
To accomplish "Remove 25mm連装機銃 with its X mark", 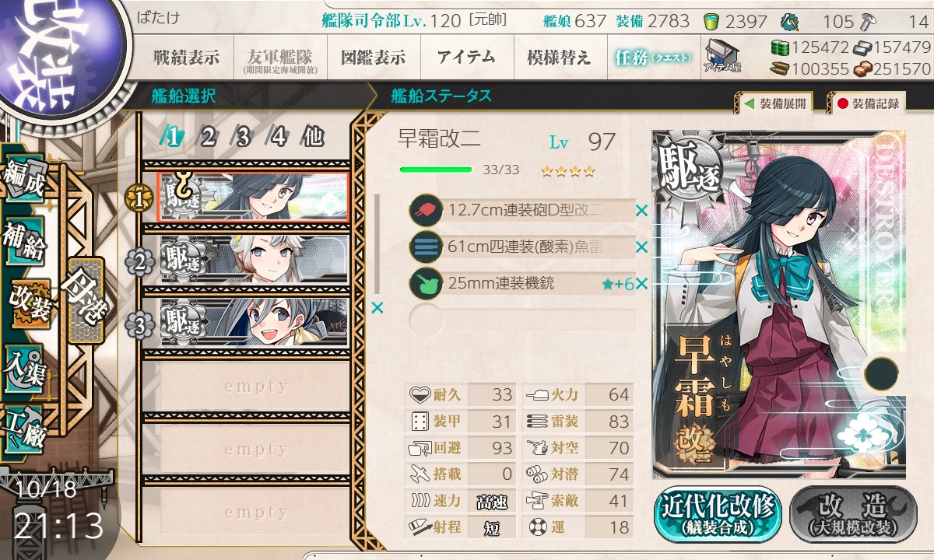I will pyautogui.click(x=641, y=284).
